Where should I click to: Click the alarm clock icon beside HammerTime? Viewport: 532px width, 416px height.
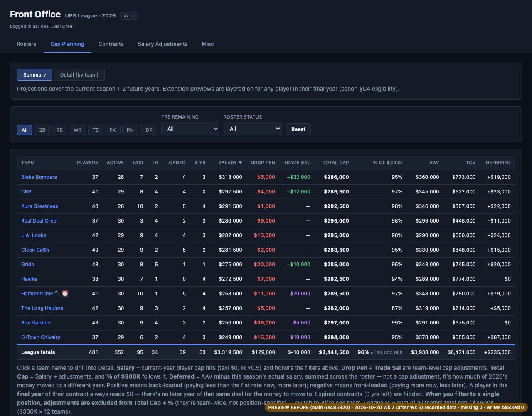point(65,293)
